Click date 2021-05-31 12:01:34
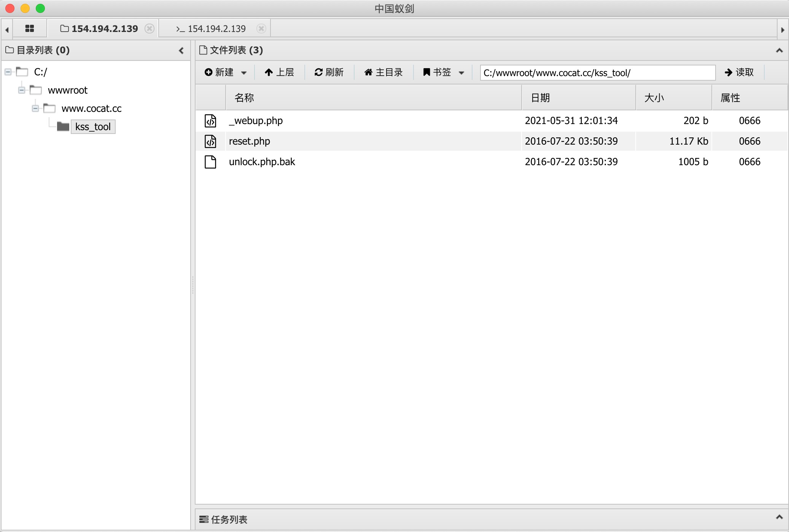 (571, 121)
